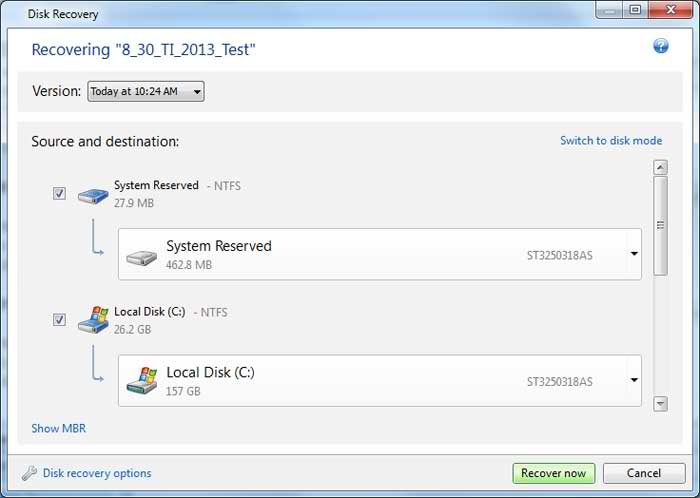Image resolution: width=700 pixels, height=498 pixels.
Task: Click the vertical scrollbar thumb
Action: (x=660, y=226)
